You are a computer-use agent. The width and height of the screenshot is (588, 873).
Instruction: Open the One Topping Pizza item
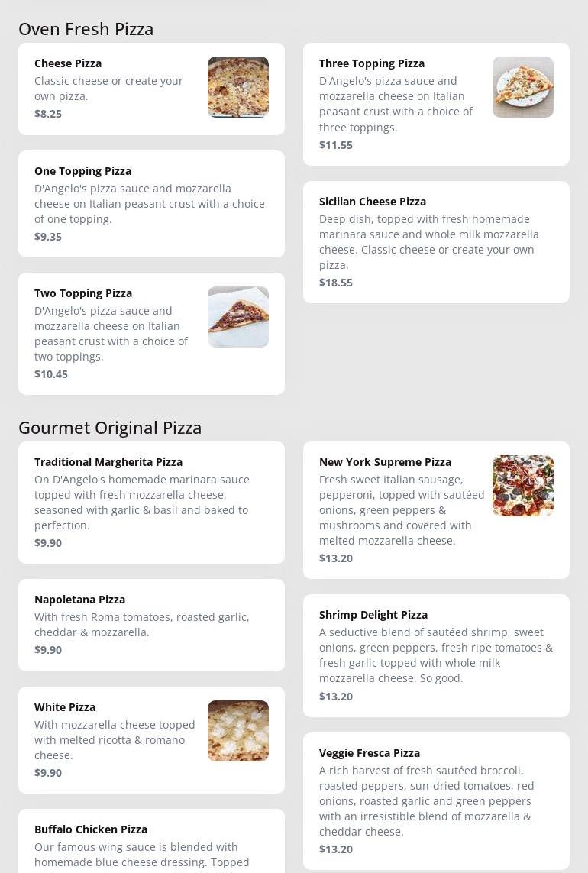coord(151,204)
